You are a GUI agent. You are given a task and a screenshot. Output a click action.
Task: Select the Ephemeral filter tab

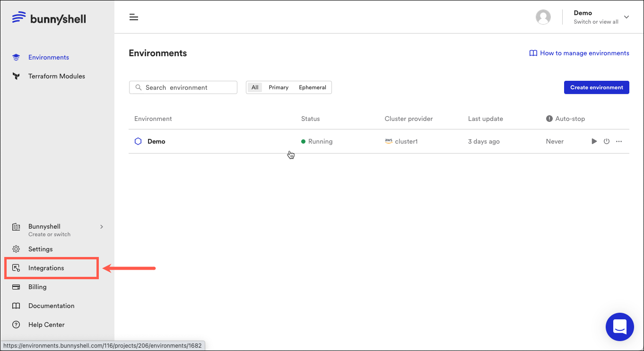[313, 87]
